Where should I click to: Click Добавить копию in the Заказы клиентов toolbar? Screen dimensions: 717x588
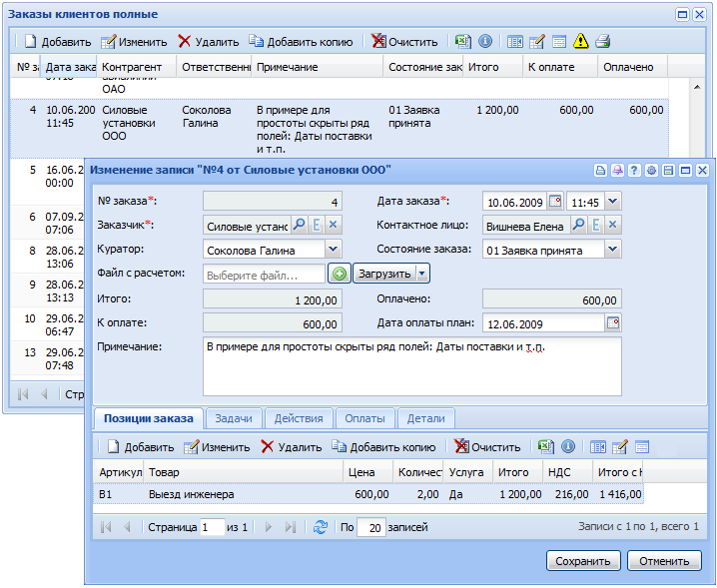click(301, 42)
